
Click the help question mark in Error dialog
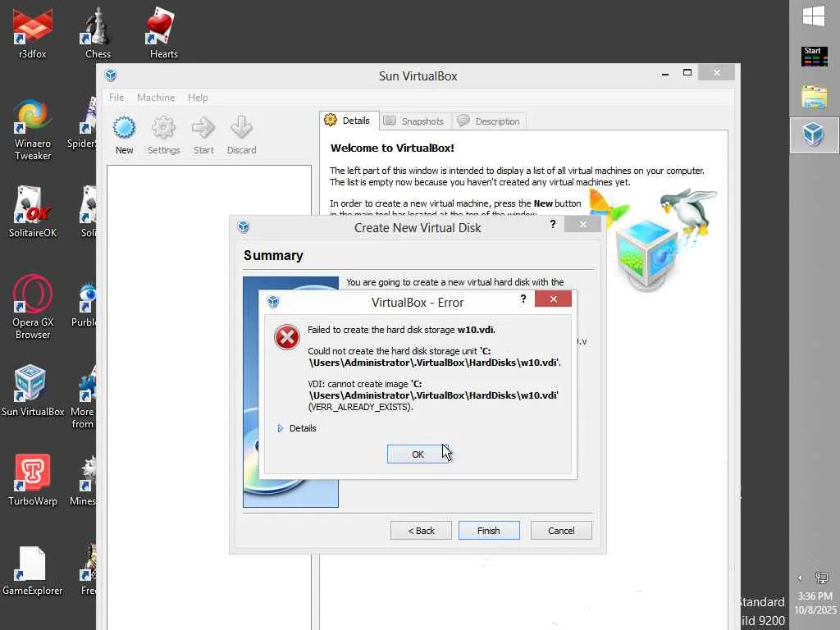coord(523,299)
